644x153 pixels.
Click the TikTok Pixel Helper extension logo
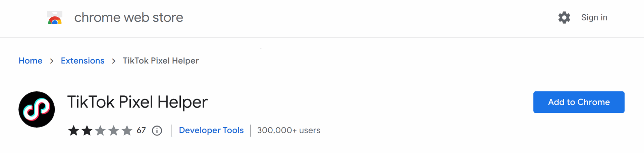tap(37, 109)
